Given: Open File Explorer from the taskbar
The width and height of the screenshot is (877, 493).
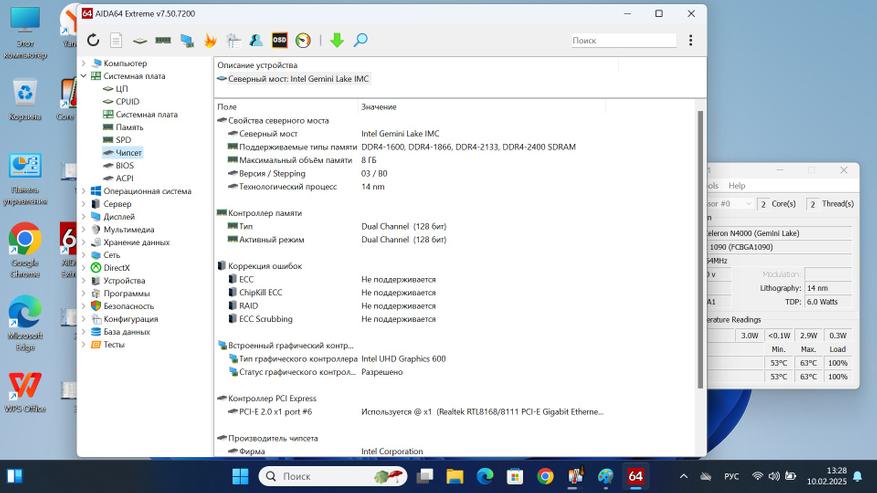Looking at the screenshot, I should pyautogui.click(x=455, y=476).
